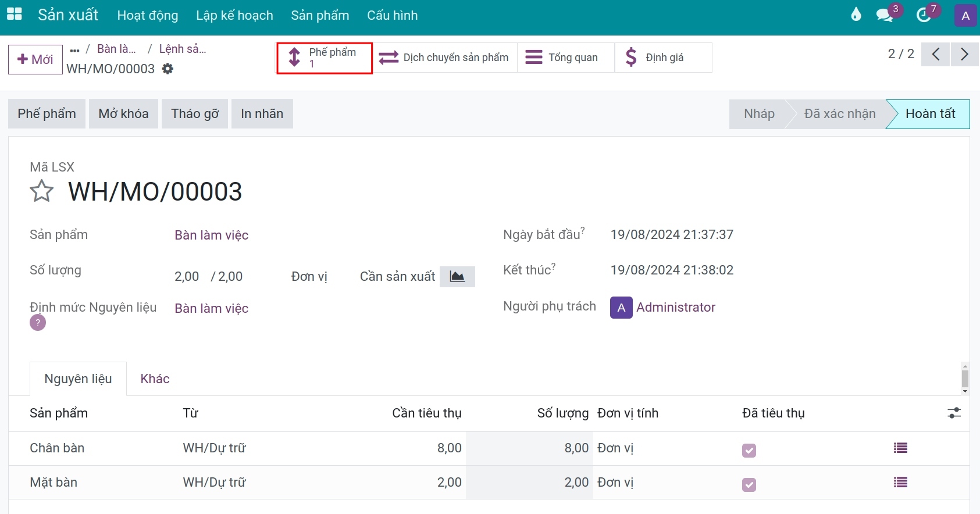Mark the order as favorite with star

coord(42,191)
